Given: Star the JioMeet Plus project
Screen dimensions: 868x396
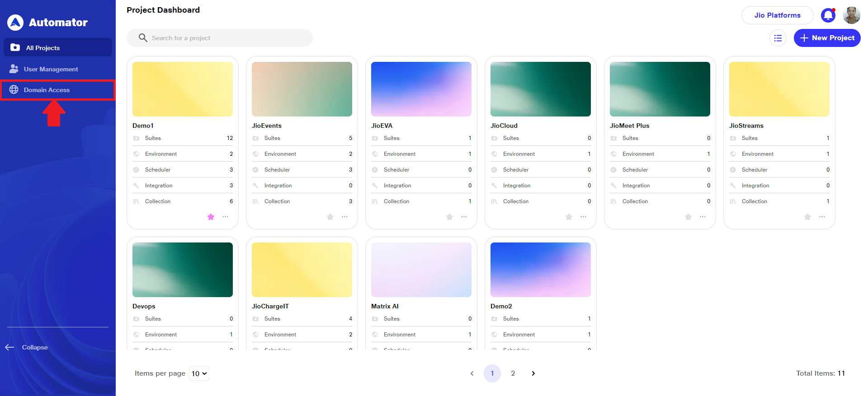Looking at the screenshot, I should point(688,217).
